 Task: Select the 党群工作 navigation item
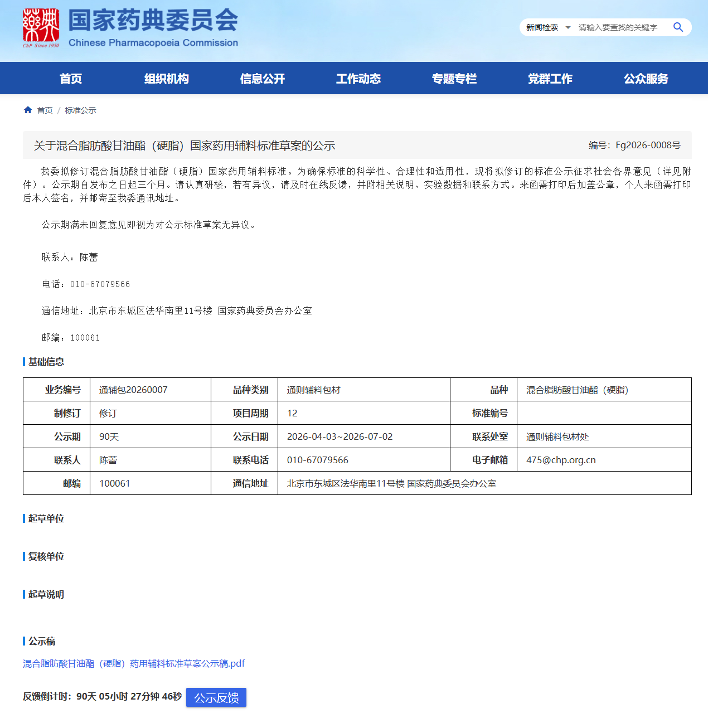coord(550,79)
